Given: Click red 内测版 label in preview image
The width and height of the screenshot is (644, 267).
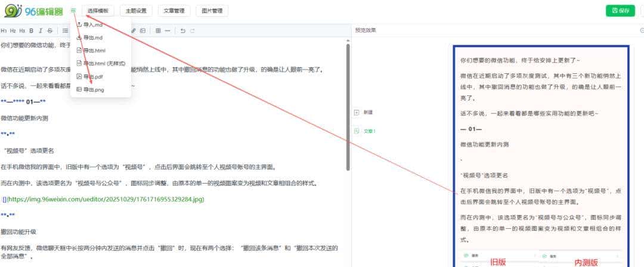Looking at the screenshot, I should coord(586,262).
